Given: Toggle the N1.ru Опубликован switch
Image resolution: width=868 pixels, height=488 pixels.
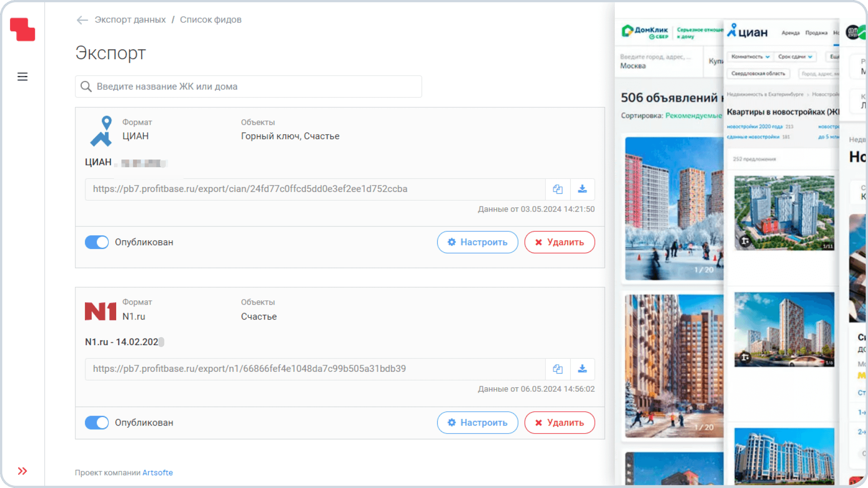Looking at the screenshot, I should point(97,422).
